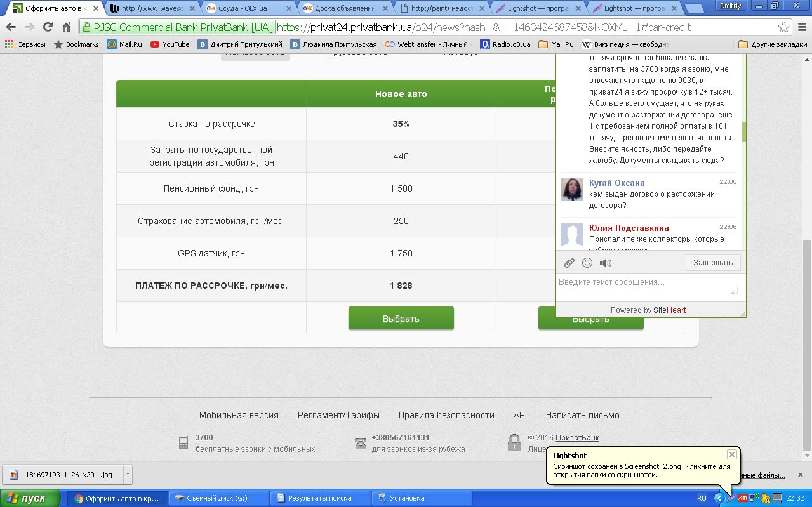
Task: Bookmark this page with the star icon
Action: [x=784, y=28]
